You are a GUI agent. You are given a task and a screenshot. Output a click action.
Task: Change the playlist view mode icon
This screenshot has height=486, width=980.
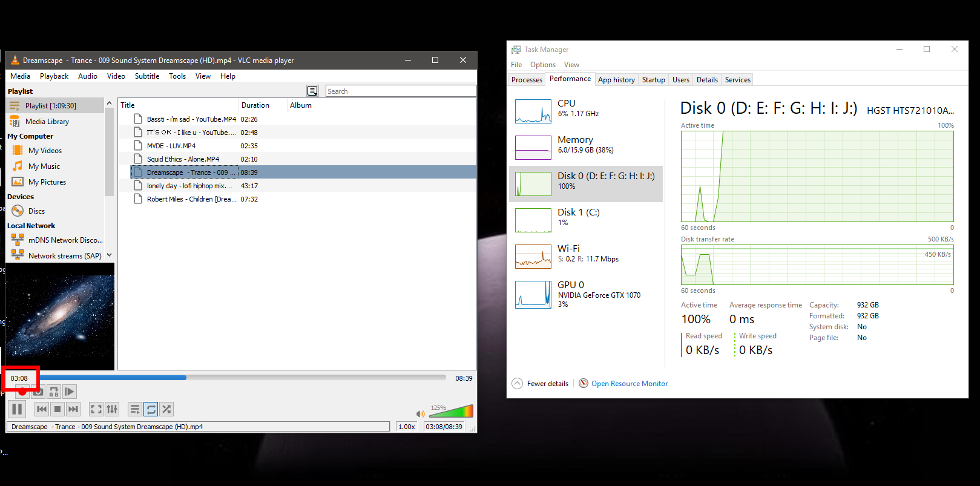click(312, 91)
